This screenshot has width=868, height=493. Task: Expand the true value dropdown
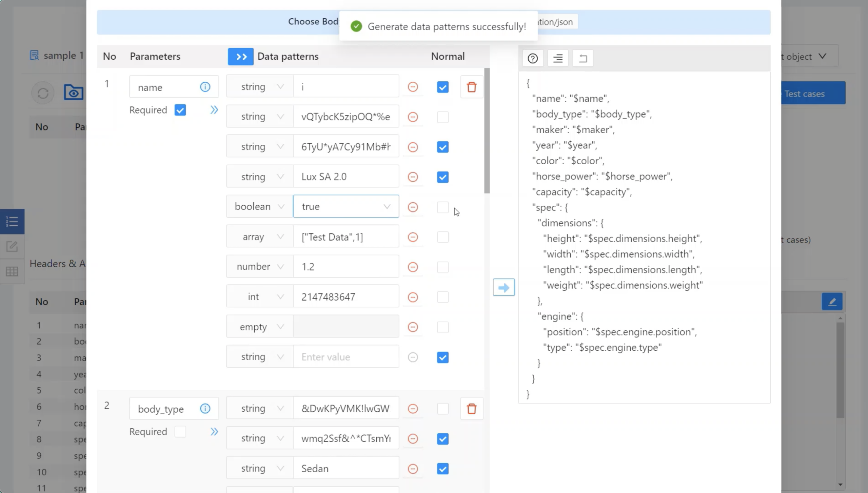click(x=346, y=207)
